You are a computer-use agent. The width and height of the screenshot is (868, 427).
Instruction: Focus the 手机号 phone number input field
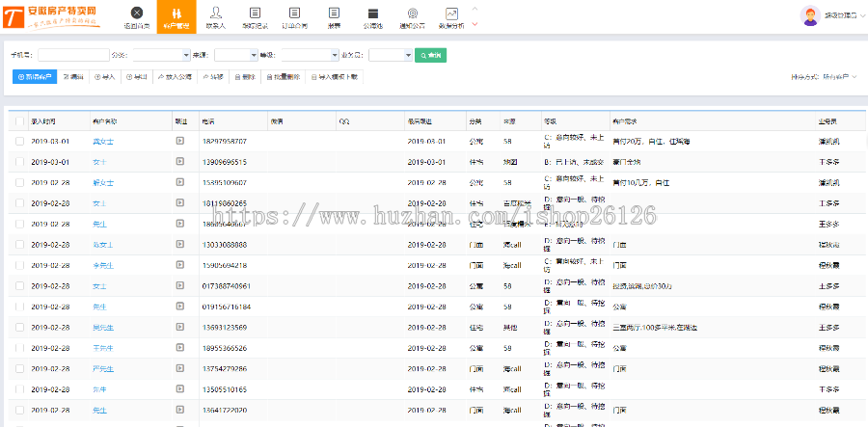pos(73,55)
